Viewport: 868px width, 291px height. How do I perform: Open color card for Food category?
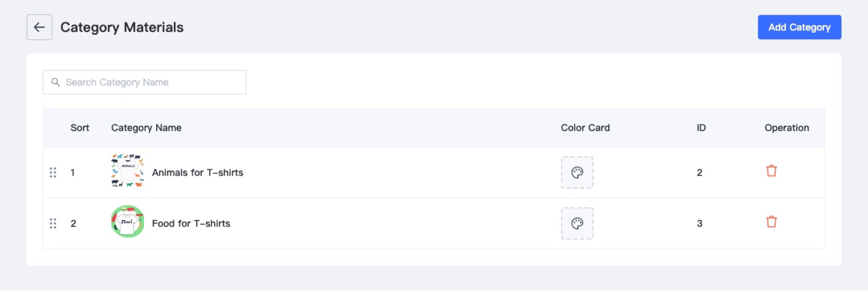click(x=577, y=224)
